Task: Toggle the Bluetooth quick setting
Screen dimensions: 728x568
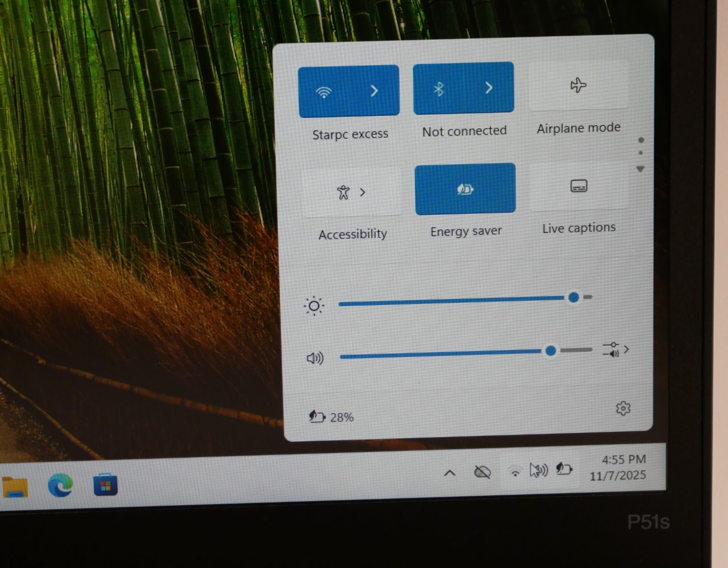Action: tap(439, 88)
